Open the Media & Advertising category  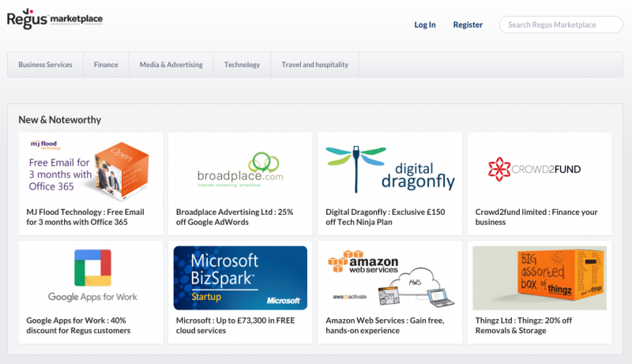pyautogui.click(x=171, y=65)
